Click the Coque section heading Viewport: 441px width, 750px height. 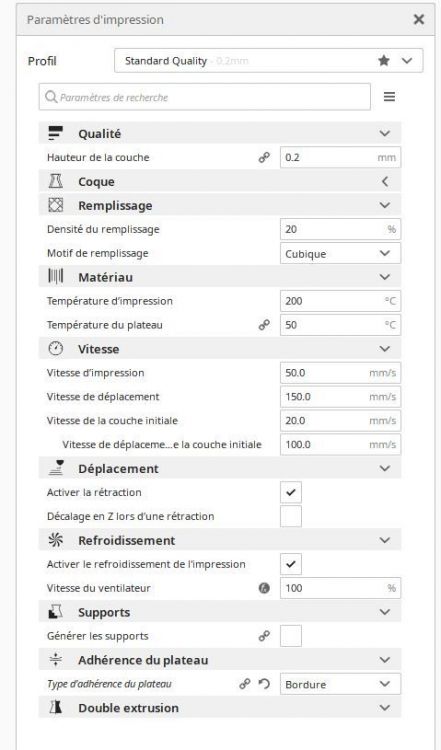[96, 182]
